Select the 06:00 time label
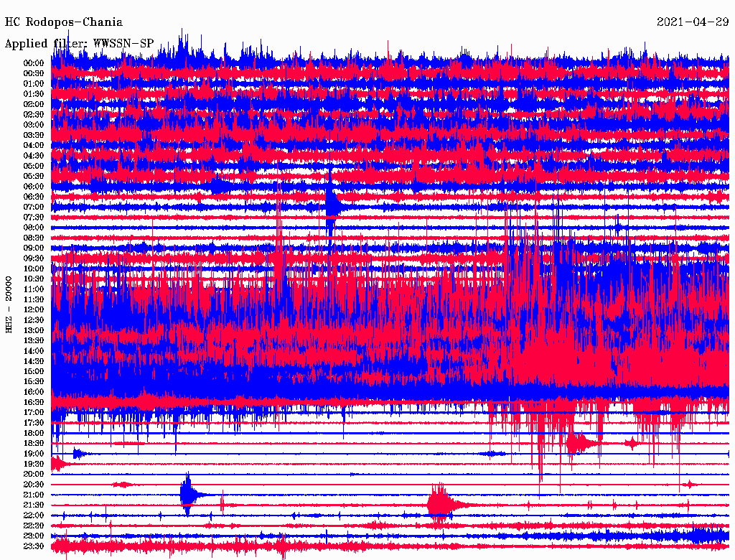The image size is (735, 560). click(34, 187)
